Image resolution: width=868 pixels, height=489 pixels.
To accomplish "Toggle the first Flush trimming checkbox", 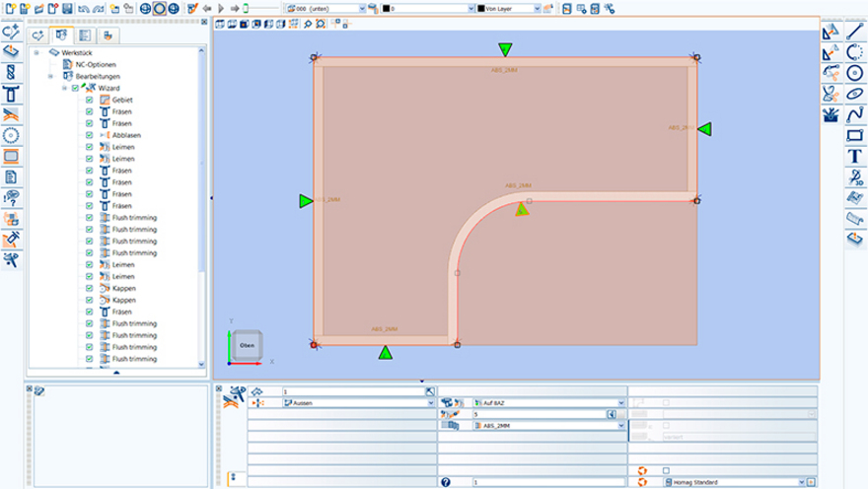I will 89,218.
